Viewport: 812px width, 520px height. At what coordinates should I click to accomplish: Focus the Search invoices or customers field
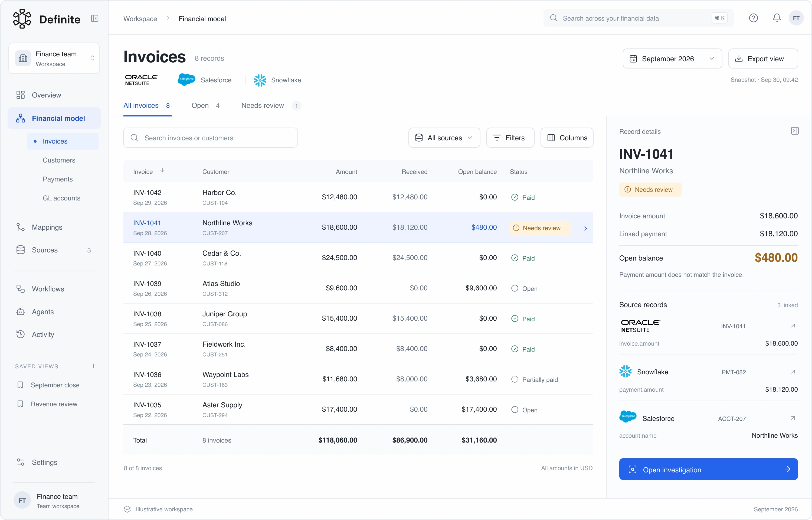click(211, 138)
